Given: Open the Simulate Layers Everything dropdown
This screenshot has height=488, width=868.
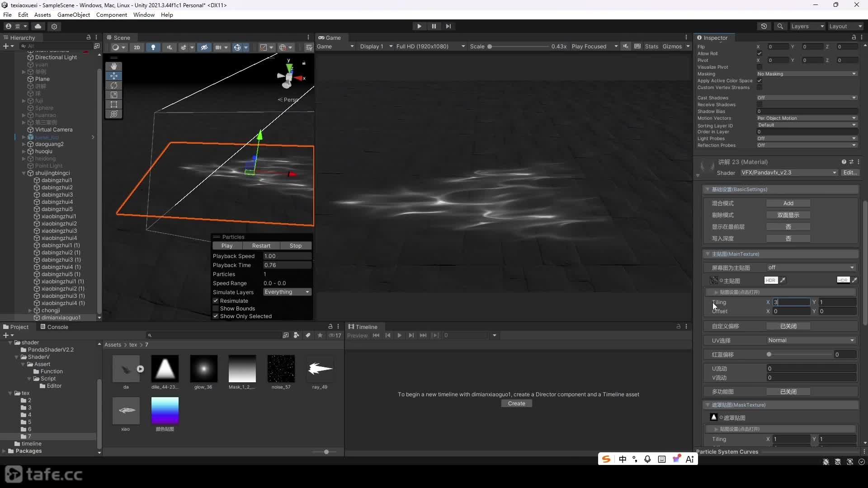Looking at the screenshot, I should pyautogui.click(x=287, y=292).
